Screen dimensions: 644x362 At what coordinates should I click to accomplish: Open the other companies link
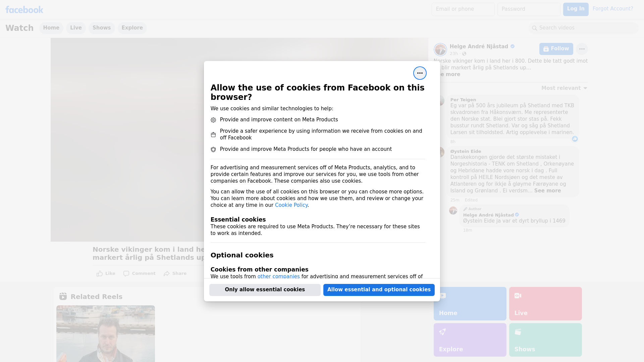[x=278, y=277]
